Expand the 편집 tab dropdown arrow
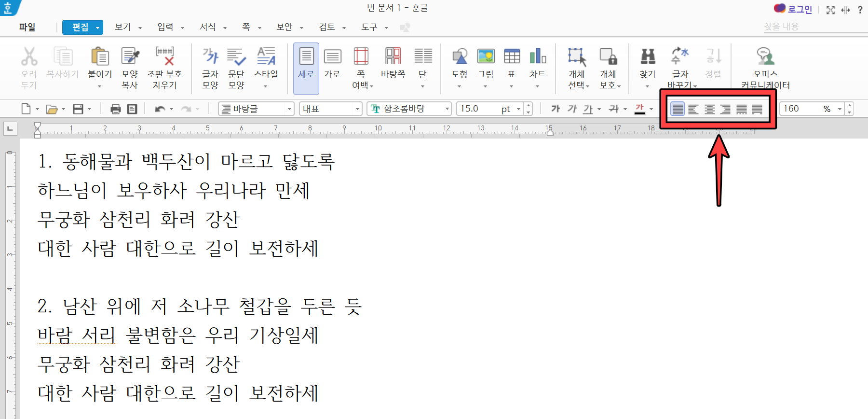The height and width of the screenshot is (419, 868). pos(97,28)
